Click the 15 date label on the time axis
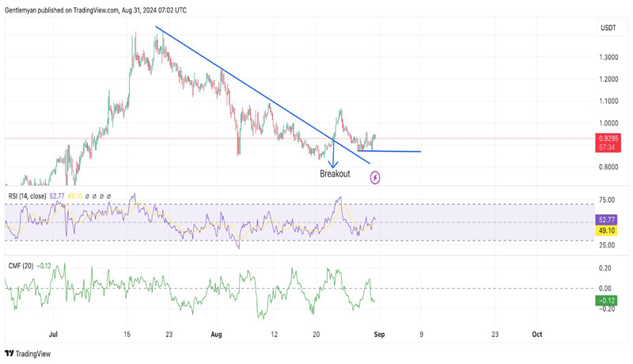 [127, 335]
